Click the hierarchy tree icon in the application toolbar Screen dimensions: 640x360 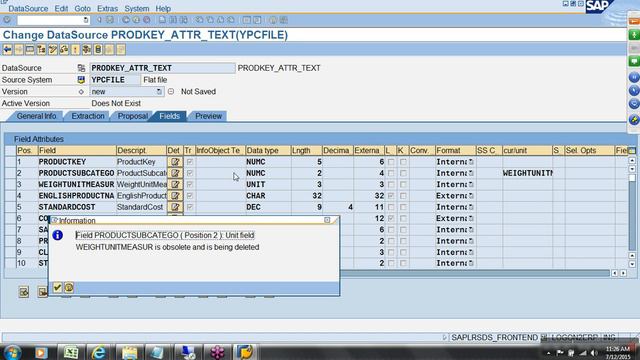pos(42,50)
